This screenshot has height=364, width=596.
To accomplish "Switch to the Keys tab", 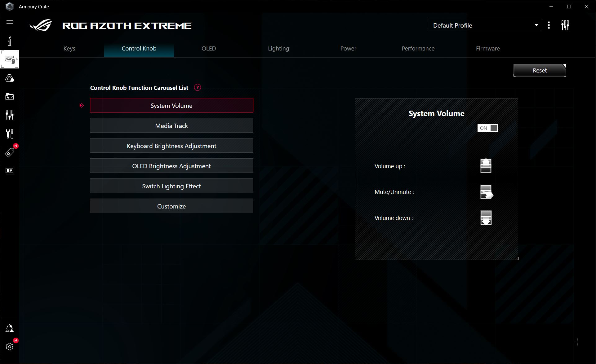I will click(69, 49).
